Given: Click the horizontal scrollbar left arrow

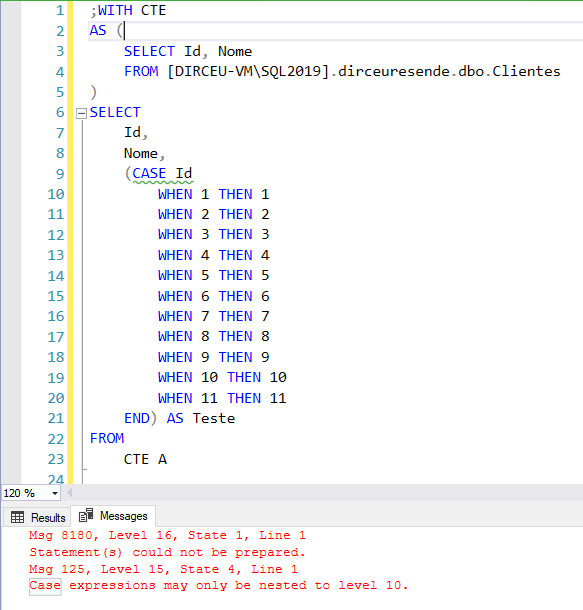Looking at the screenshot, I should pos(69,493).
